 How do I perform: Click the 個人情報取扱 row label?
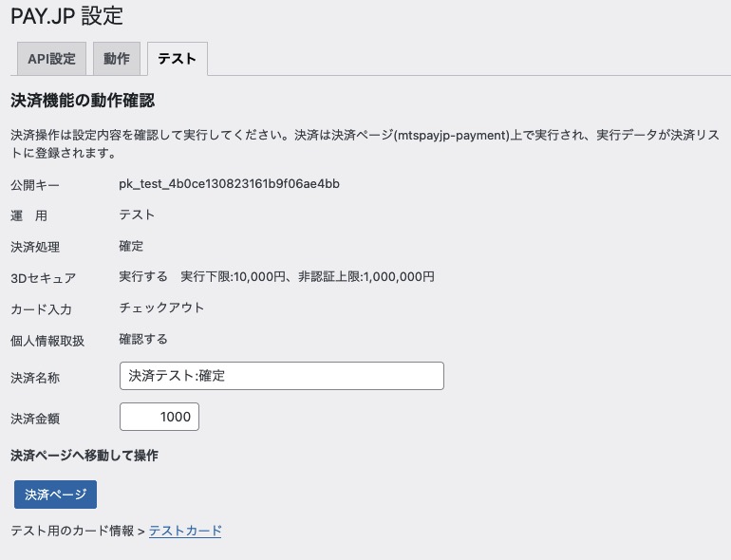point(47,341)
